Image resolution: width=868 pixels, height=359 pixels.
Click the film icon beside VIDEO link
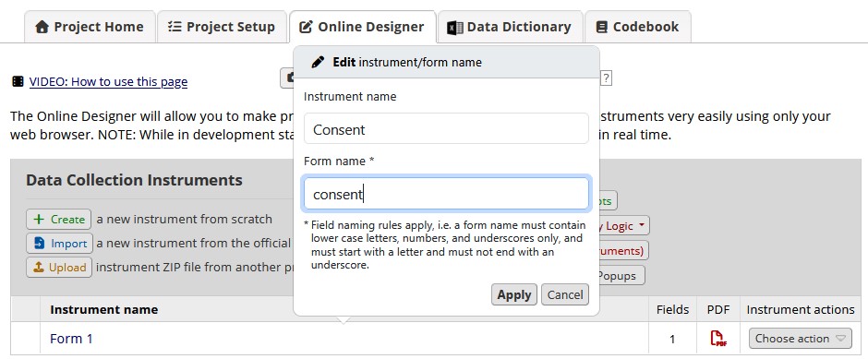click(x=18, y=82)
